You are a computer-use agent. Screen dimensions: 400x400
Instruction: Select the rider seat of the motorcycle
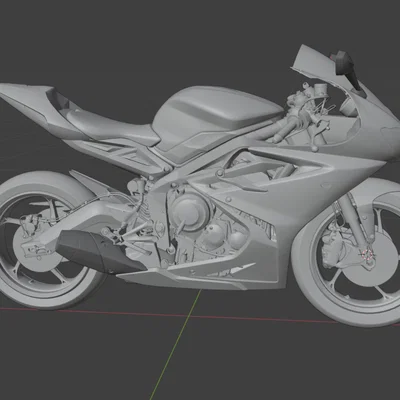click(x=113, y=127)
